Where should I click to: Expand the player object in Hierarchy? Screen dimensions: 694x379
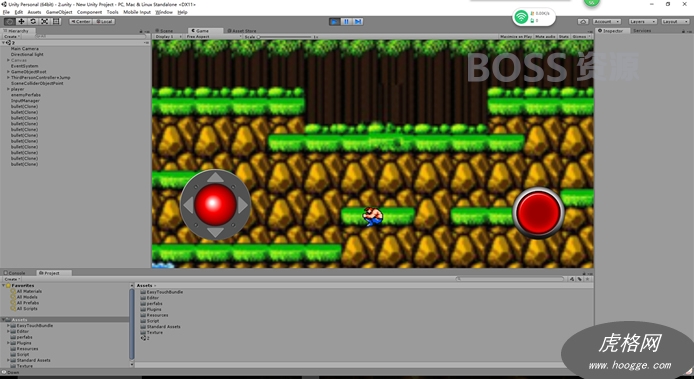[8, 89]
